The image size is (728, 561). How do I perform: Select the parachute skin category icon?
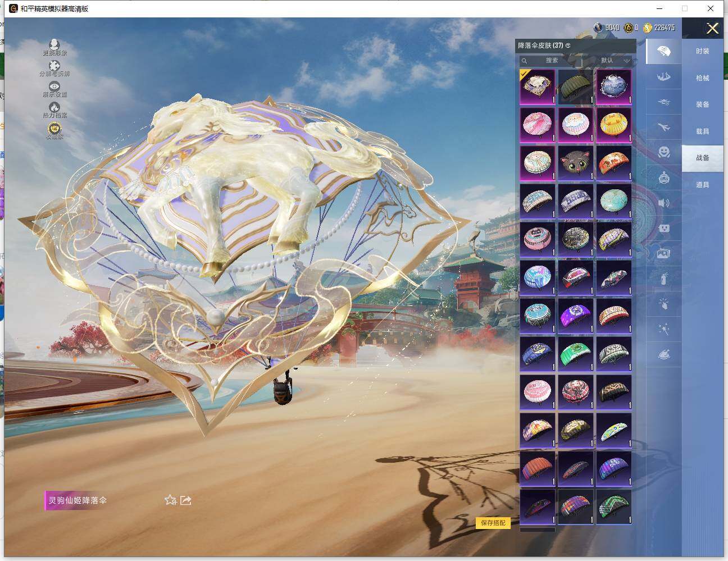click(x=663, y=51)
